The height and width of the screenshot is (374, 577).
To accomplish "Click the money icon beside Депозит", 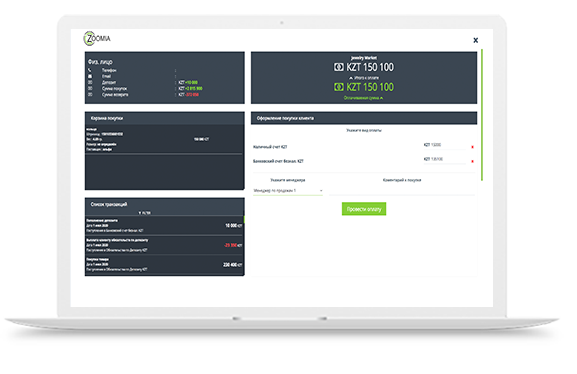I will click(x=90, y=82).
